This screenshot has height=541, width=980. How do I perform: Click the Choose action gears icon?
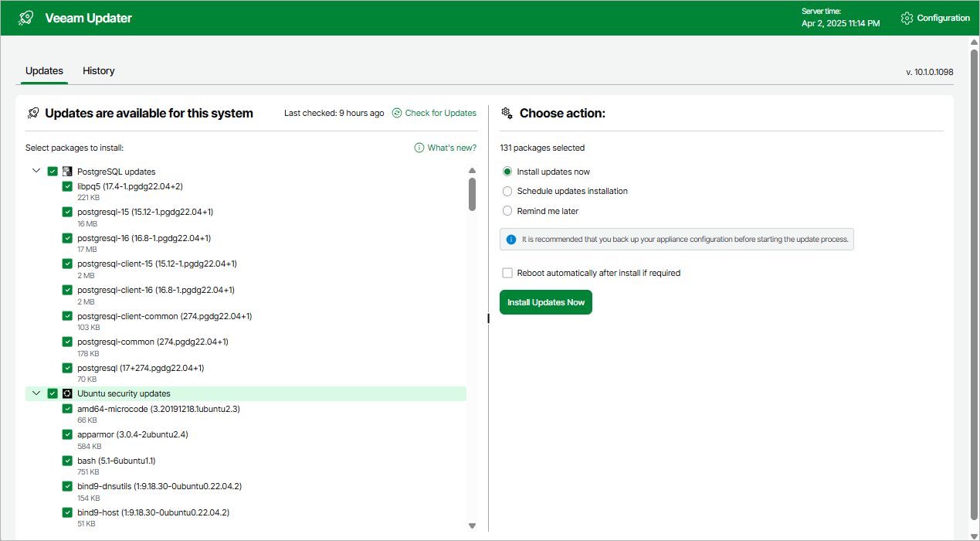coord(507,113)
